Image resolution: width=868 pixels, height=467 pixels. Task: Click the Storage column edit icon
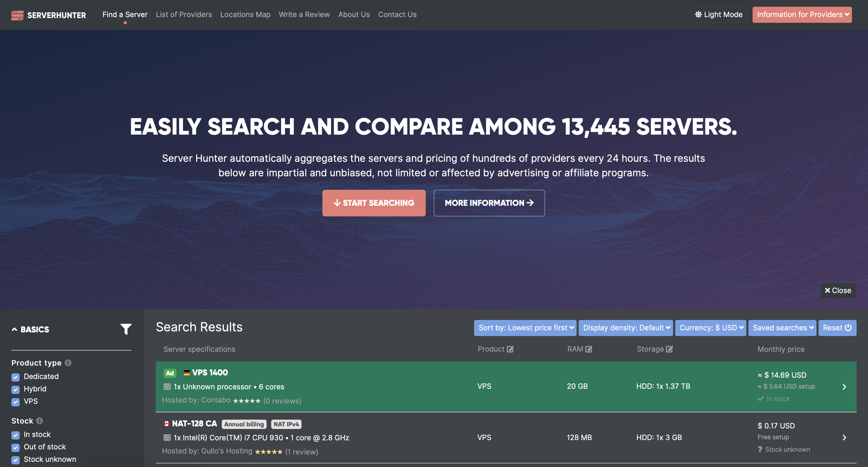(x=669, y=349)
